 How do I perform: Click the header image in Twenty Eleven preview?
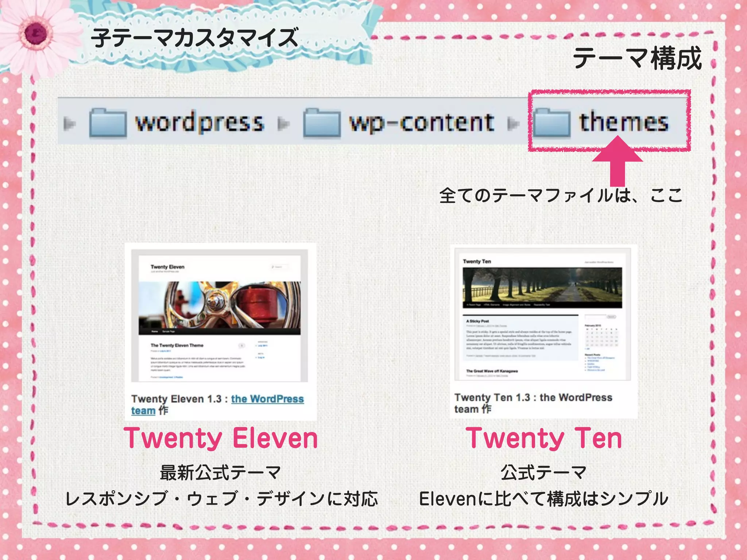220,306
